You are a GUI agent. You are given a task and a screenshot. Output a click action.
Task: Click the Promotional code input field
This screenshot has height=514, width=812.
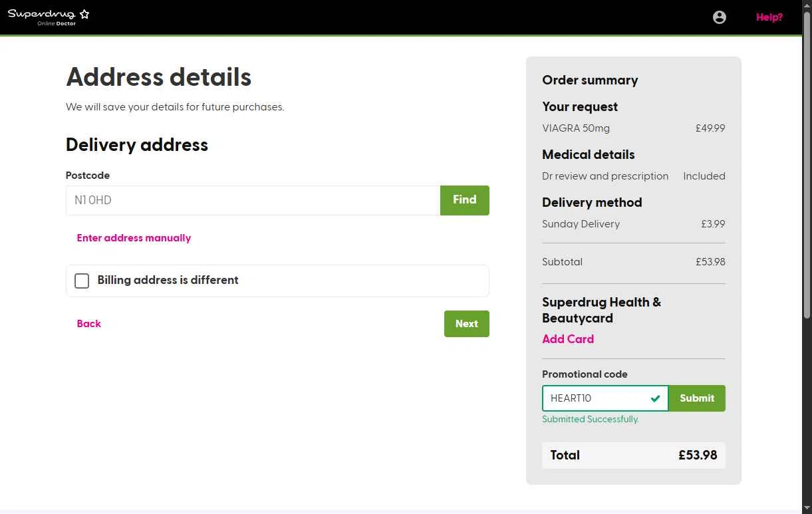(x=605, y=398)
